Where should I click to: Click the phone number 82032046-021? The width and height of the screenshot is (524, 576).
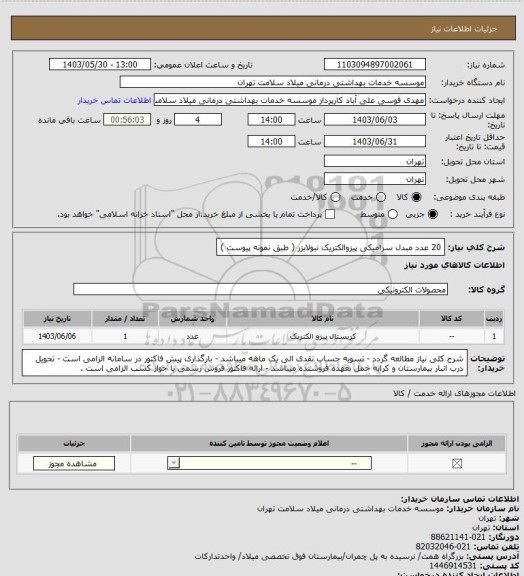pos(443,547)
